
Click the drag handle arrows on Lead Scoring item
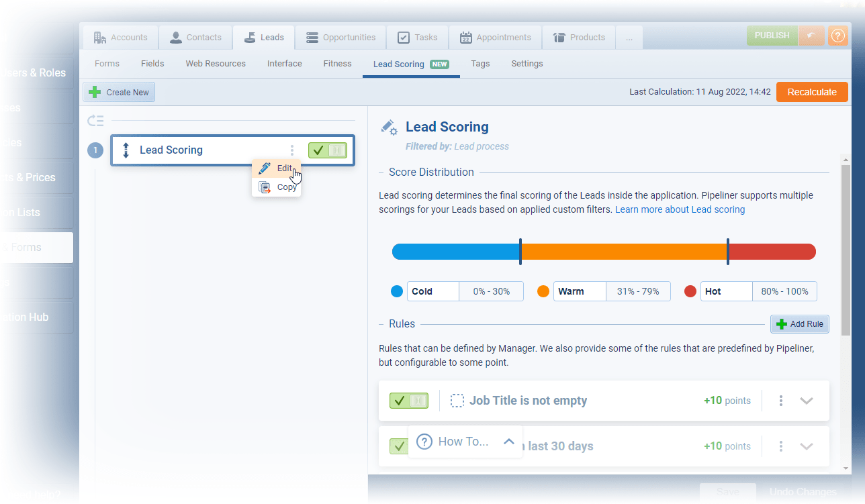pyautogui.click(x=126, y=150)
